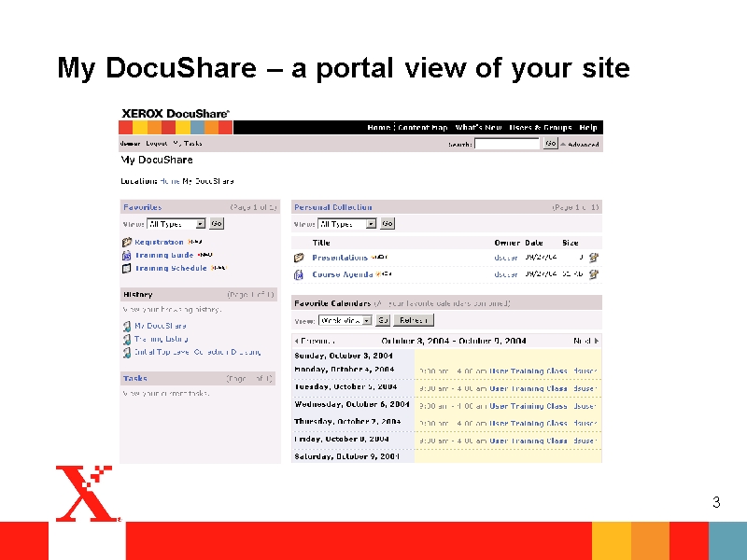Viewport: 747px width, 560px height.
Task: Click the Next week arrow in calendar
Action: tap(597, 341)
